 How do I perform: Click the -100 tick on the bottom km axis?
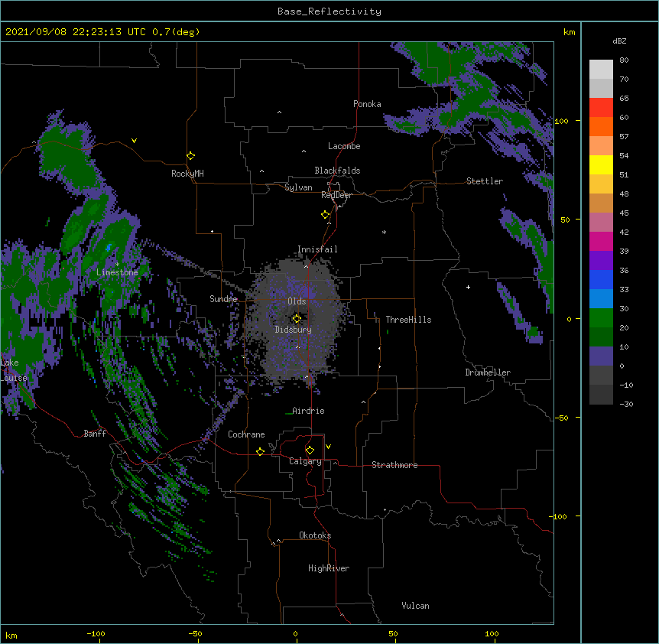point(96,633)
